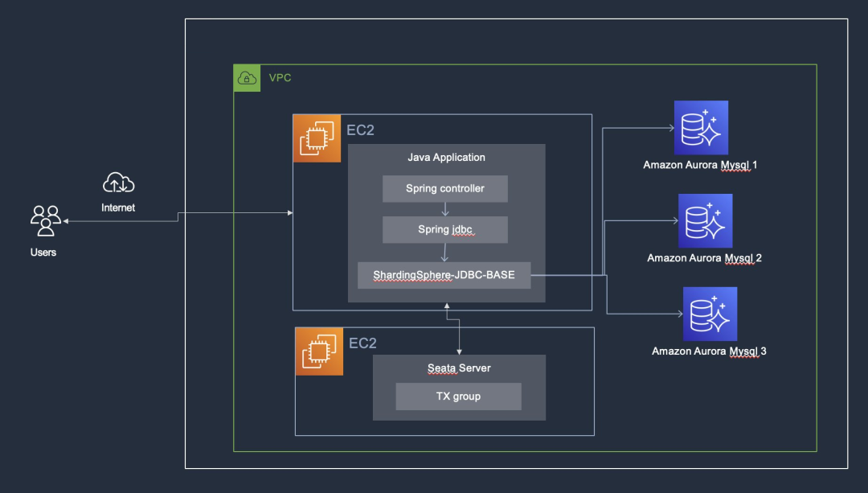Click the EC2 label above Java Application
The width and height of the screenshot is (868, 493).
pos(360,130)
